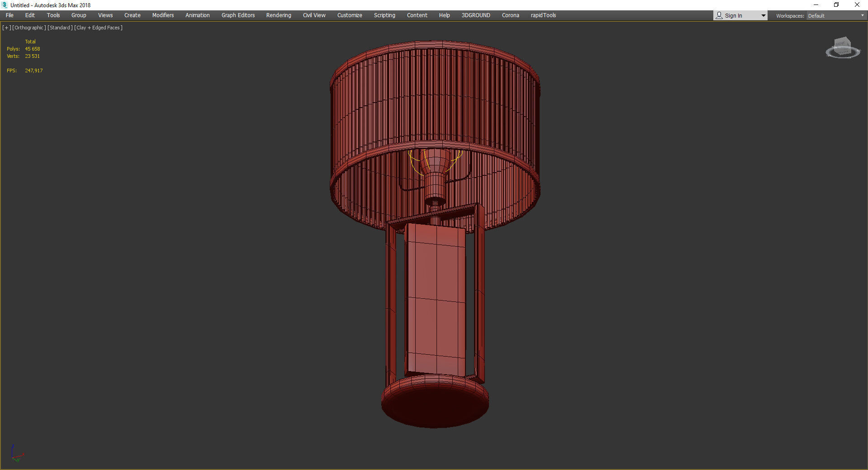Screen dimensions: 868x470
Task: Open the File menu
Action: coord(9,15)
